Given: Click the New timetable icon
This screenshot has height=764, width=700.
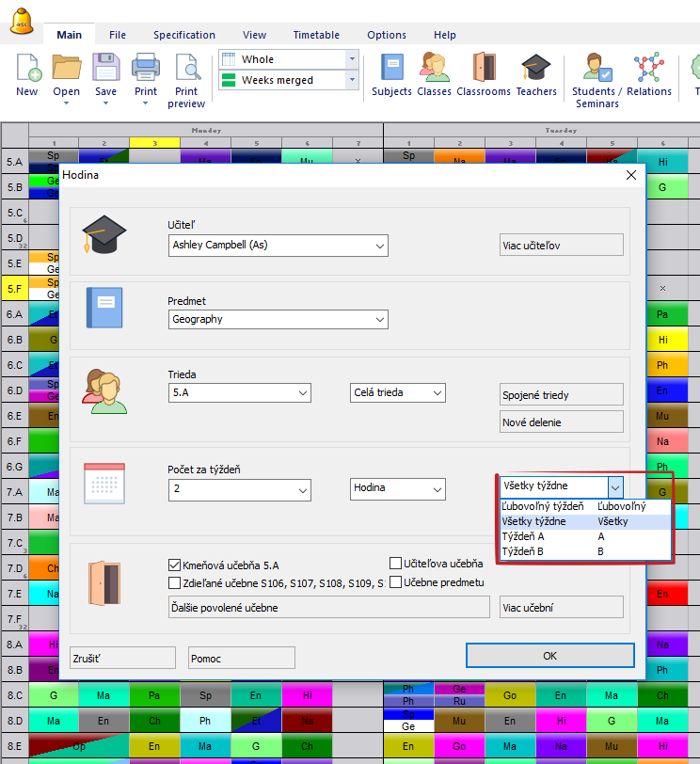Looking at the screenshot, I should click(x=27, y=71).
